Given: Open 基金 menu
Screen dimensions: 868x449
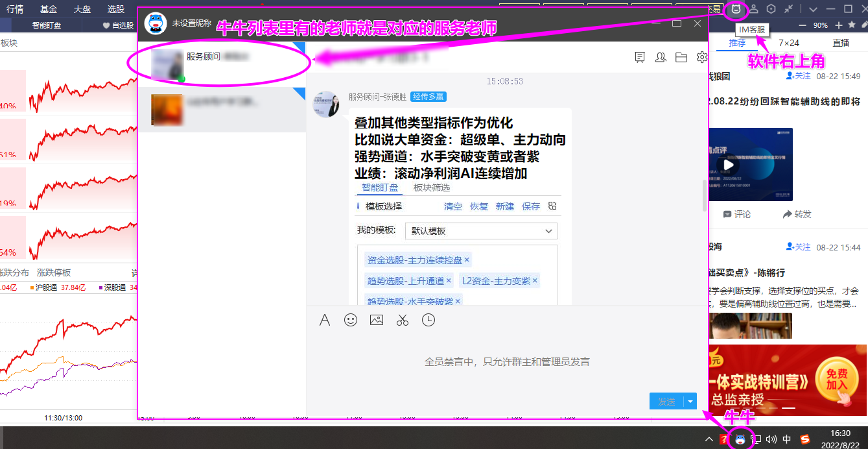Looking at the screenshot, I should 49,9.
